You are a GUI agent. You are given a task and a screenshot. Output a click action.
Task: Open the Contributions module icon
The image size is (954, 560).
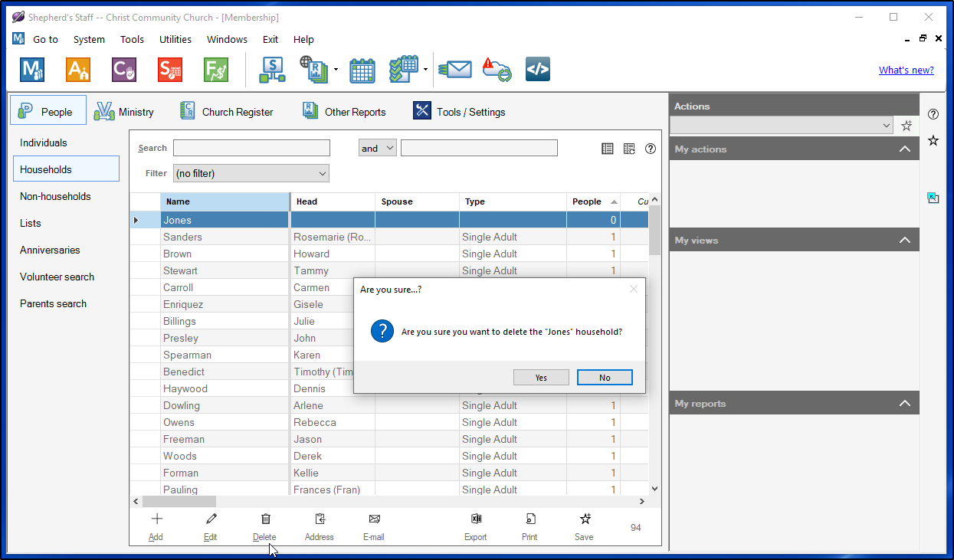point(124,70)
